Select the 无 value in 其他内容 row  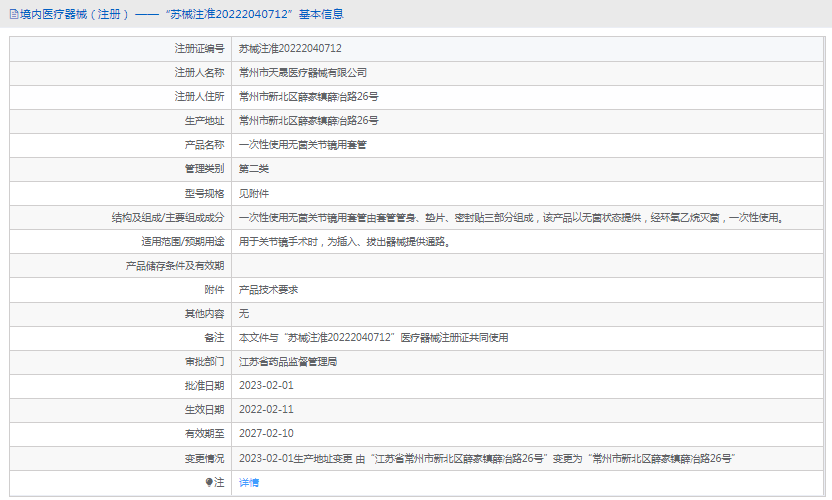[244, 314]
